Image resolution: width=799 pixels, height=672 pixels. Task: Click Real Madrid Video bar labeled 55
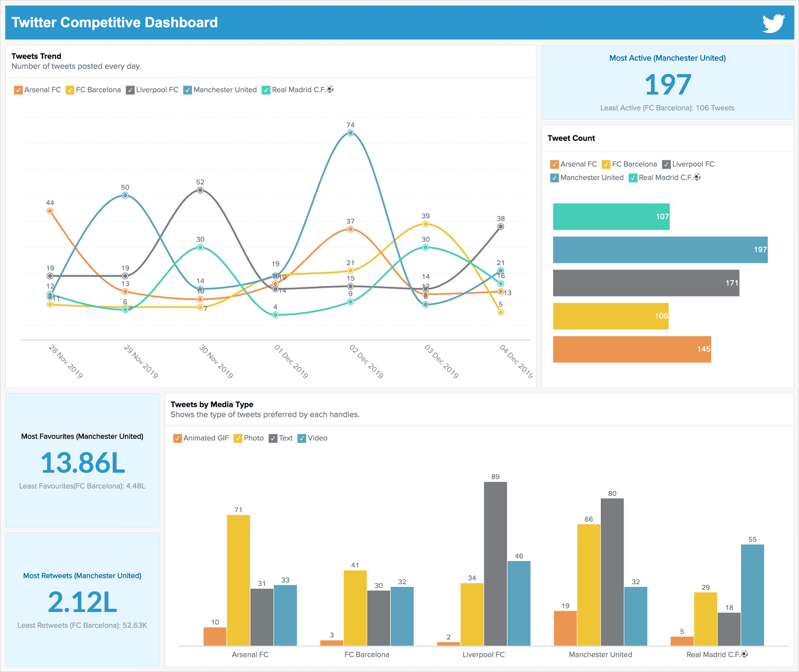point(753,595)
